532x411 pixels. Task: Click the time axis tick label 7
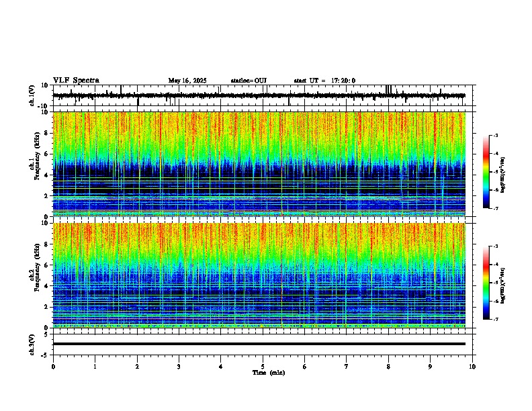(x=347, y=367)
